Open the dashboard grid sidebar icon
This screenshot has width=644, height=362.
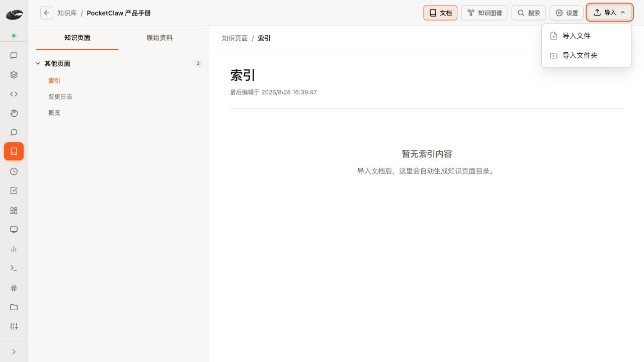point(14,211)
